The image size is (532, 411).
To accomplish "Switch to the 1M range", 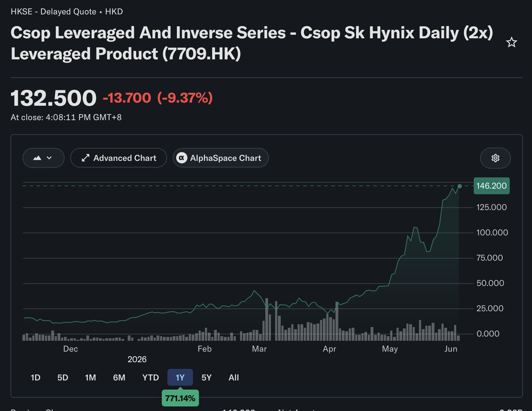I will pos(91,378).
